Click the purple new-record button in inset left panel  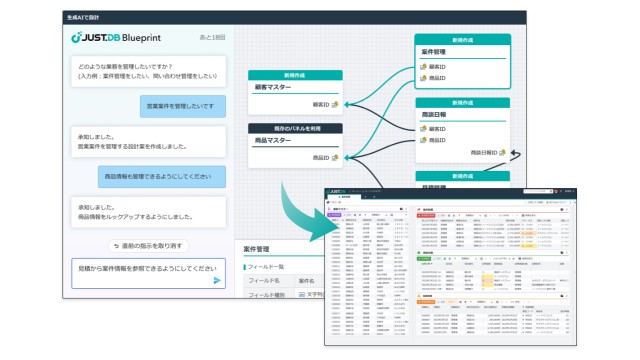click(334, 215)
